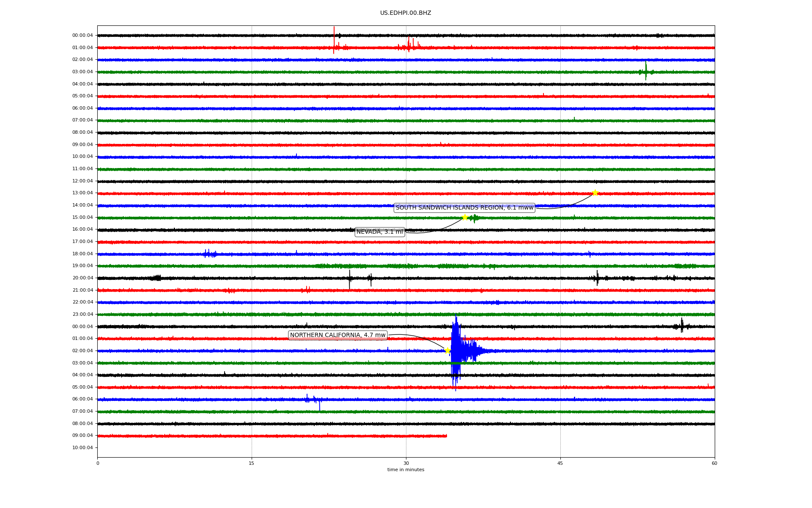The width and height of the screenshot is (812, 508).
Task: Click the 13:00:04 trace time label
Action: [x=82, y=193]
